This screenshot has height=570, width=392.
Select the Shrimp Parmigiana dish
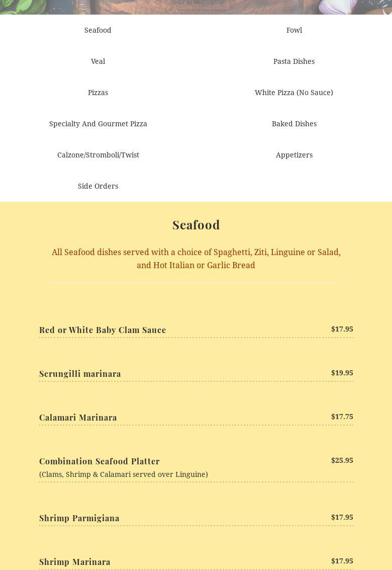coord(79,518)
